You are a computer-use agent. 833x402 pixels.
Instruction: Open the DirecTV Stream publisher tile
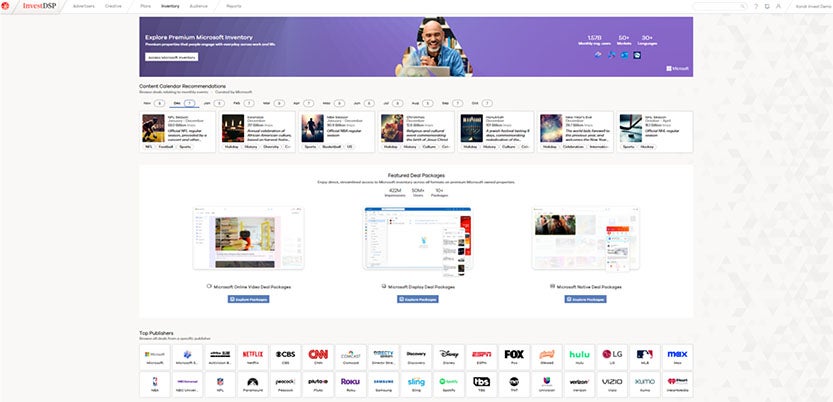point(383,357)
